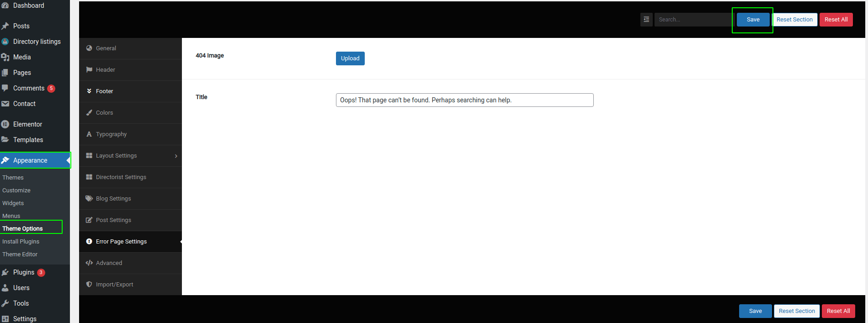Click the Header flag icon
The image size is (868, 323).
tap(89, 70)
